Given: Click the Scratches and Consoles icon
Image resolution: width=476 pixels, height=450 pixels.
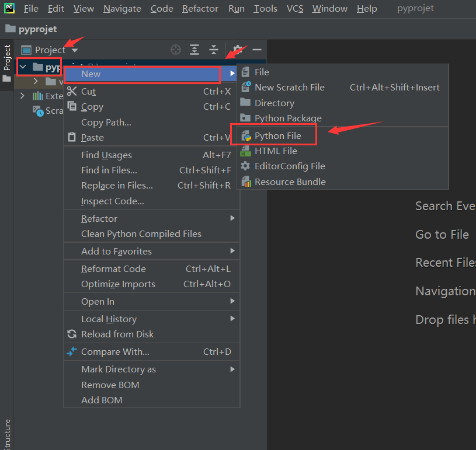Looking at the screenshot, I should 38,111.
